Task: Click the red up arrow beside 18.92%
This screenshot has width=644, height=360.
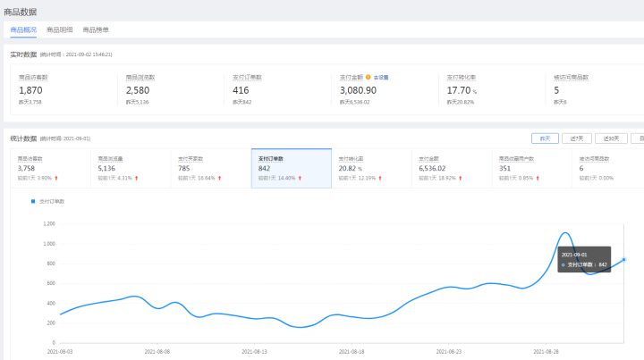Action: 461,179
